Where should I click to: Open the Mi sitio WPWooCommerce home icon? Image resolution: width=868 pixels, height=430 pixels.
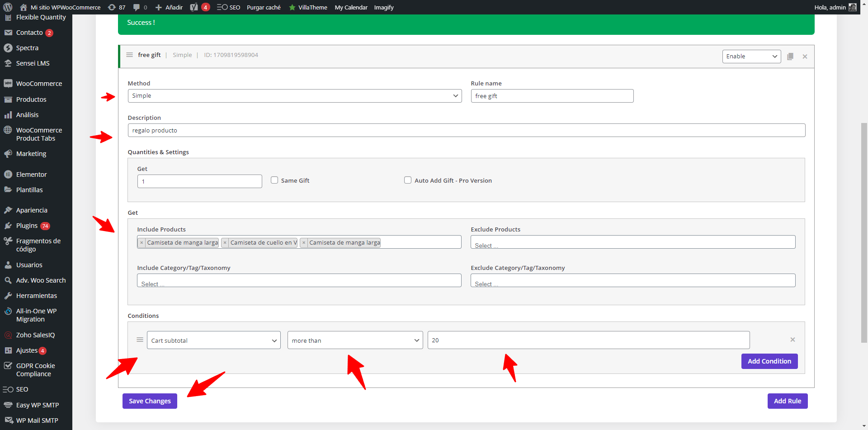click(x=24, y=7)
